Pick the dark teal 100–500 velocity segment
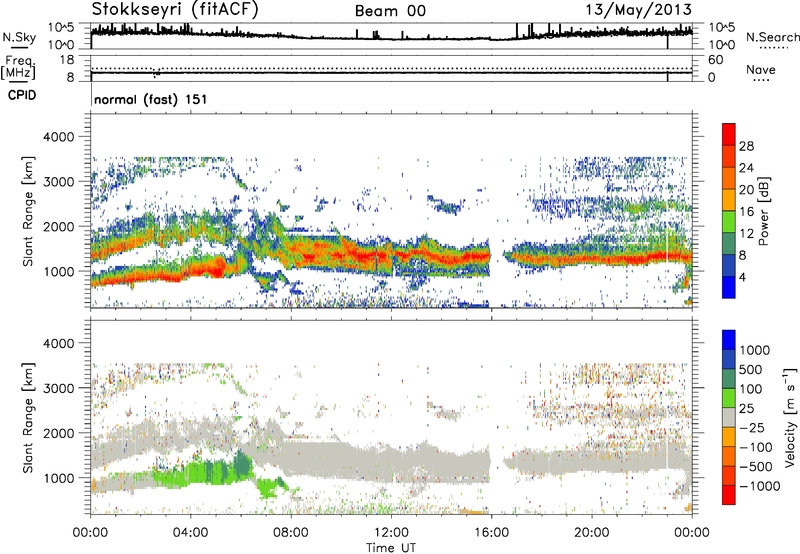Screen dimensions: 800x554 click(x=729, y=379)
